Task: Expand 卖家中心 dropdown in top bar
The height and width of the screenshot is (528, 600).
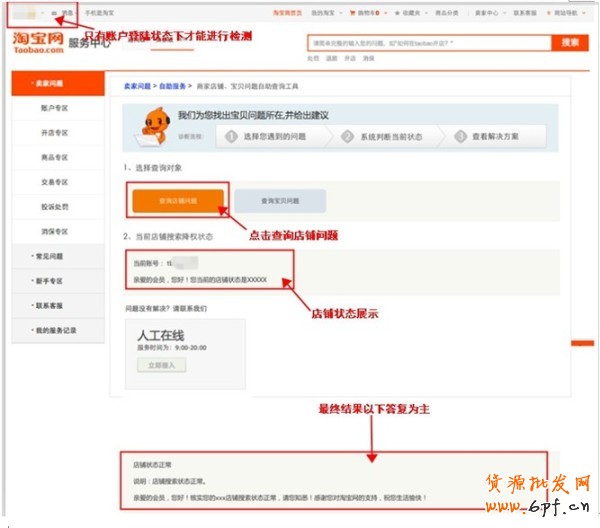Action: click(487, 13)
